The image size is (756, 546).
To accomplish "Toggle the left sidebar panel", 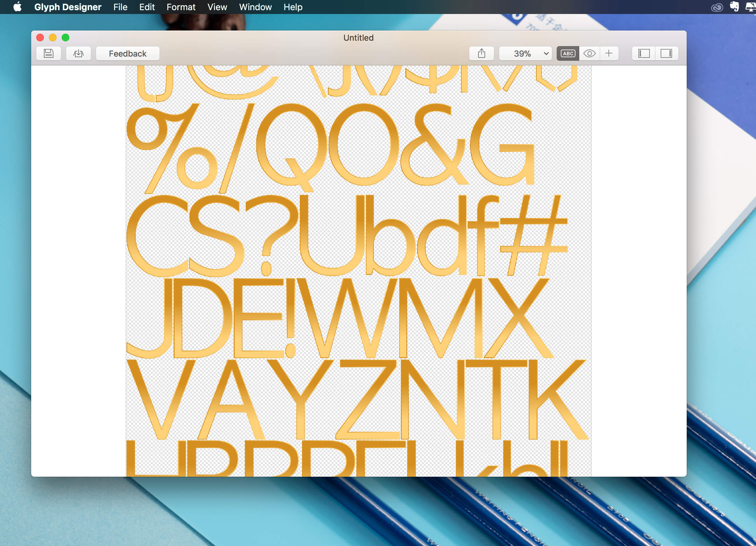I will (x=644, y=54).
